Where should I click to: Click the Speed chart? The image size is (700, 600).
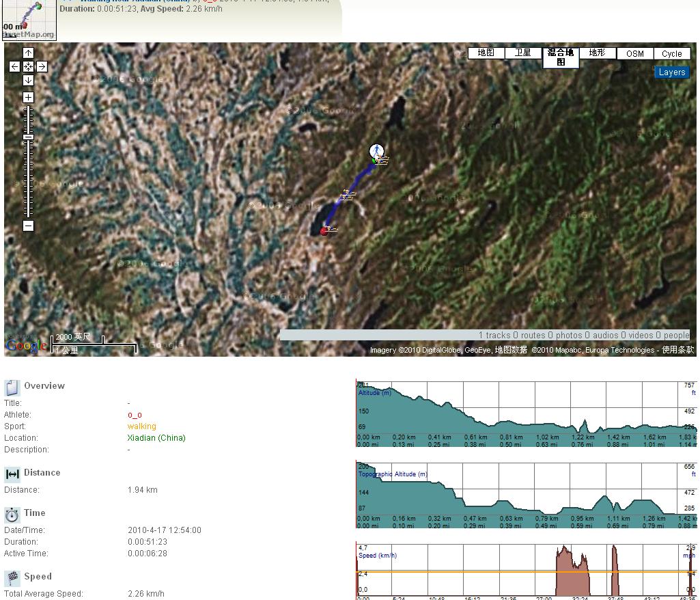(x=527, y=571)
